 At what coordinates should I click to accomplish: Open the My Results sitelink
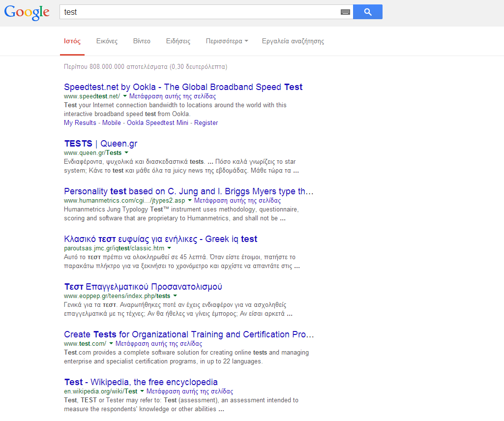tap(80, 122)
